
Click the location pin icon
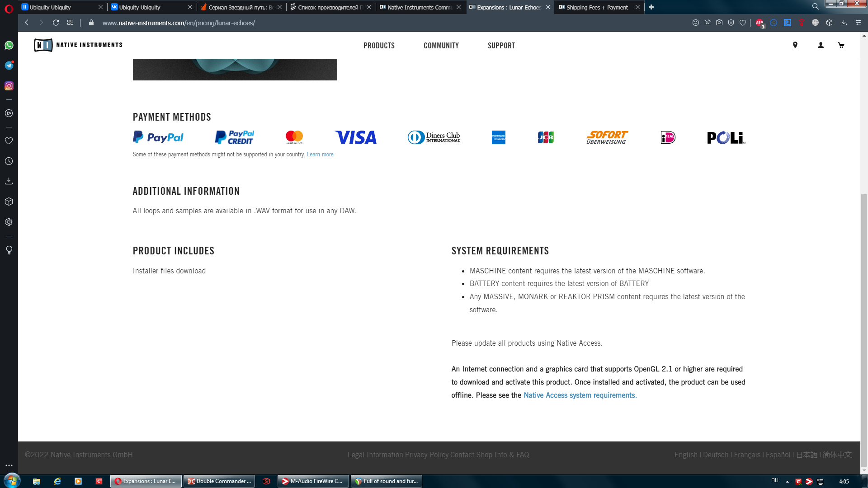click(795, 45)
